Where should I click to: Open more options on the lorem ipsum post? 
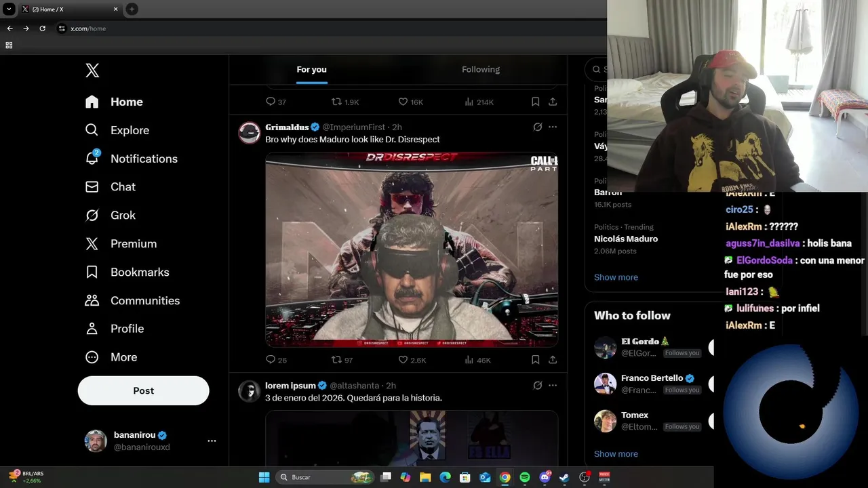(553, 385)
